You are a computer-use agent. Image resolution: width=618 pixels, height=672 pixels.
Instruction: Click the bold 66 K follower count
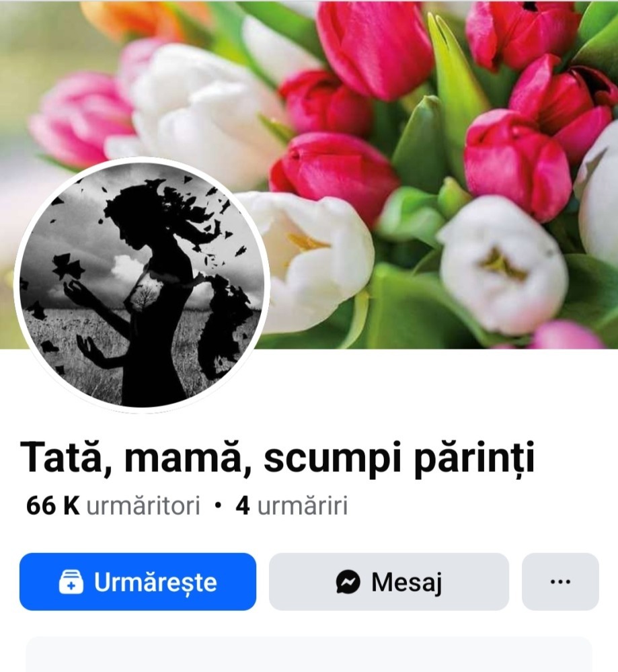click(52, 505)
